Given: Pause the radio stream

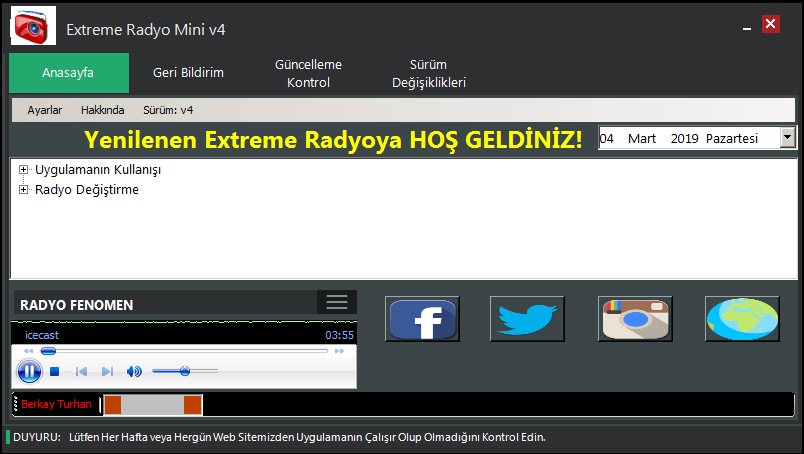Looking at the screenshot, I should tap(29, 371).
